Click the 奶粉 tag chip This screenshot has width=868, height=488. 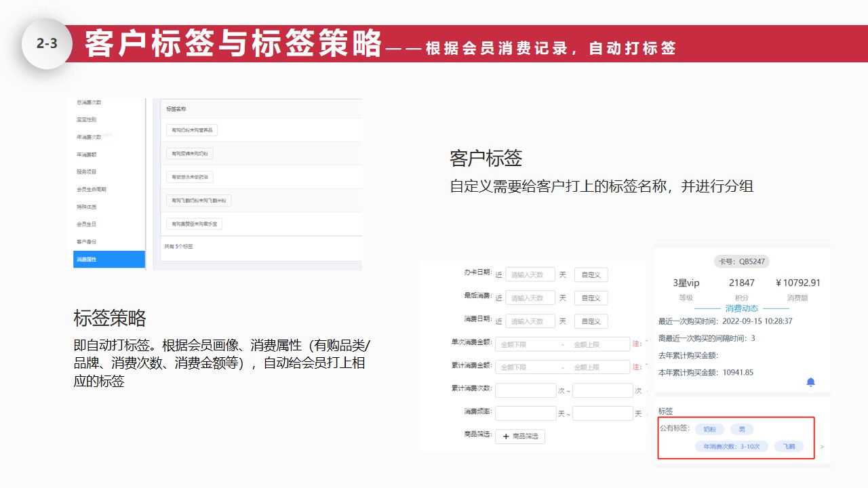pos(709,429)
